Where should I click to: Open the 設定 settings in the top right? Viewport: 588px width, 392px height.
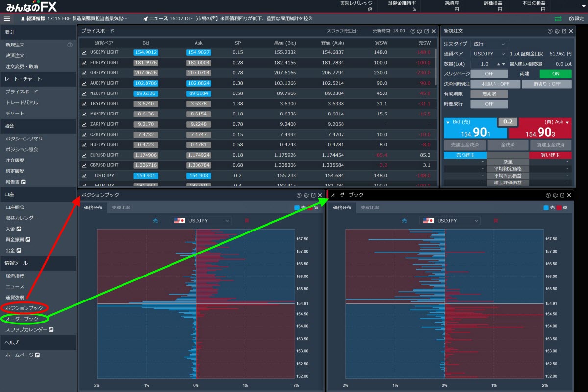(x=576, y=19)
